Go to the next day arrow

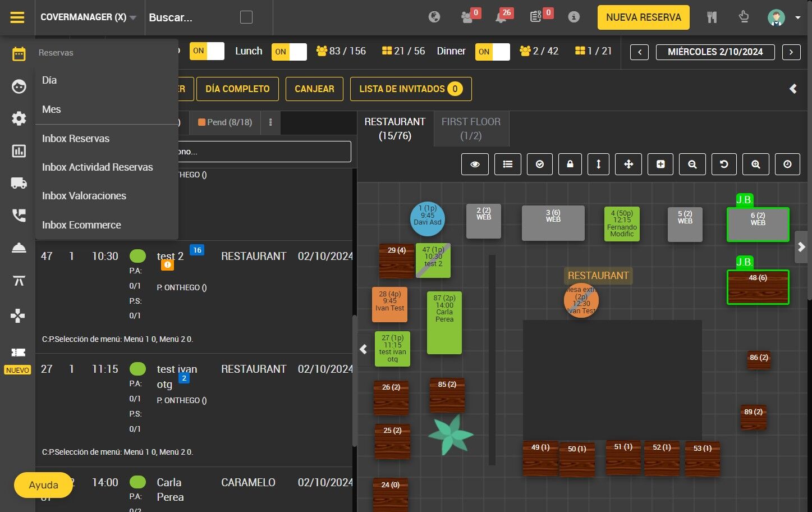tap(791, 52)
